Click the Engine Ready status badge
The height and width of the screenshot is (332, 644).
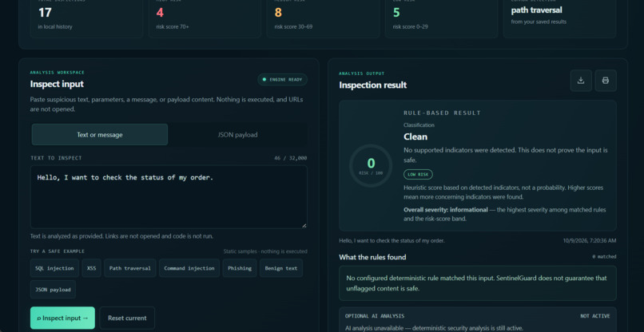tap(283, 80)
